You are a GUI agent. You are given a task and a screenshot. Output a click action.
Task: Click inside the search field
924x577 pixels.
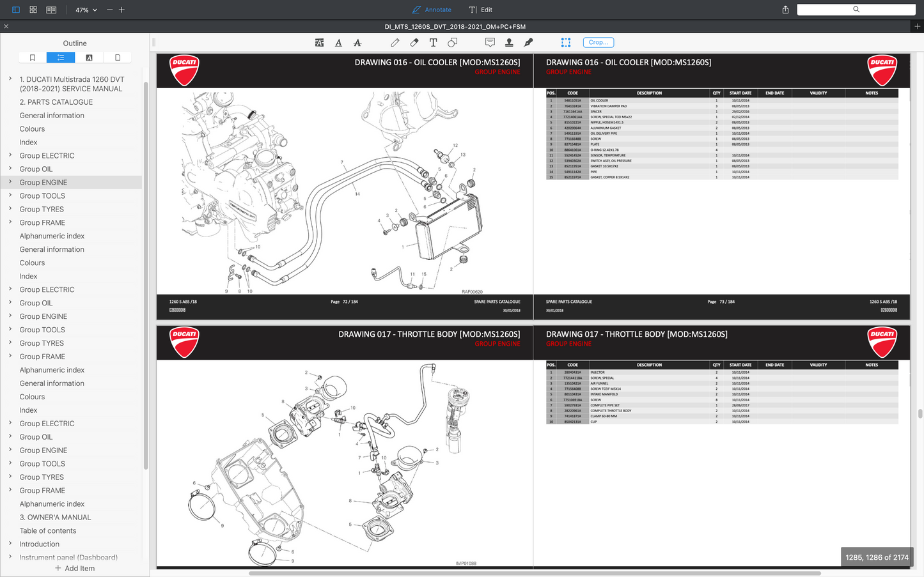coord(856,10)
